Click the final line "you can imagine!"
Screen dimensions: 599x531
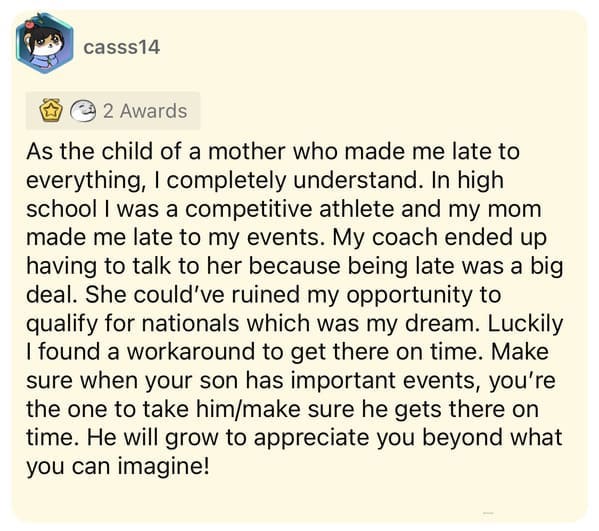(118, 466)
